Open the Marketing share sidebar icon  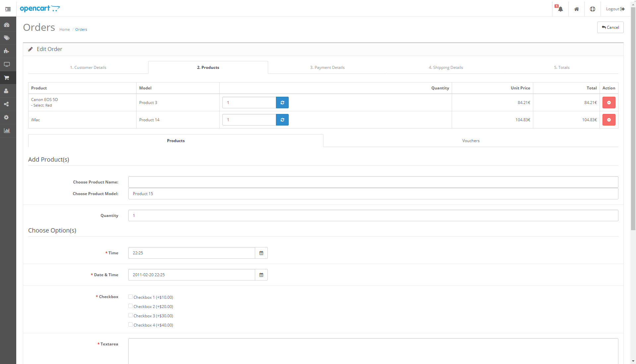[x=7, y=104]
